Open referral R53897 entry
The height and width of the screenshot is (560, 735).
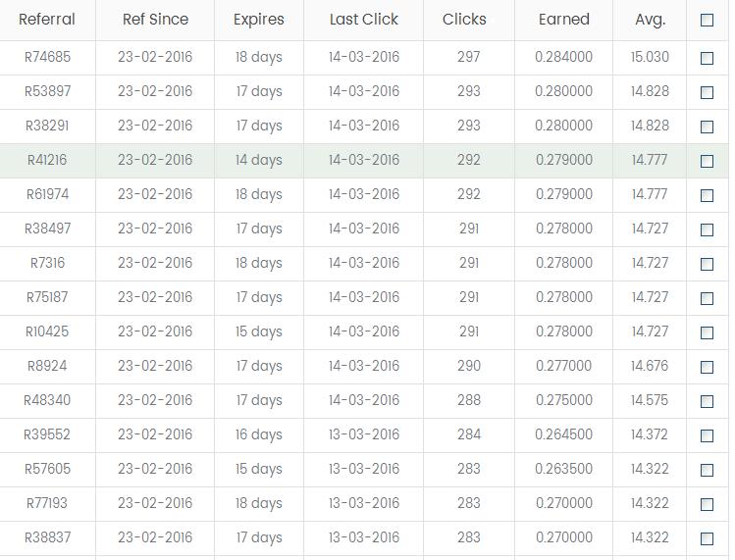(x=47, y=91)
